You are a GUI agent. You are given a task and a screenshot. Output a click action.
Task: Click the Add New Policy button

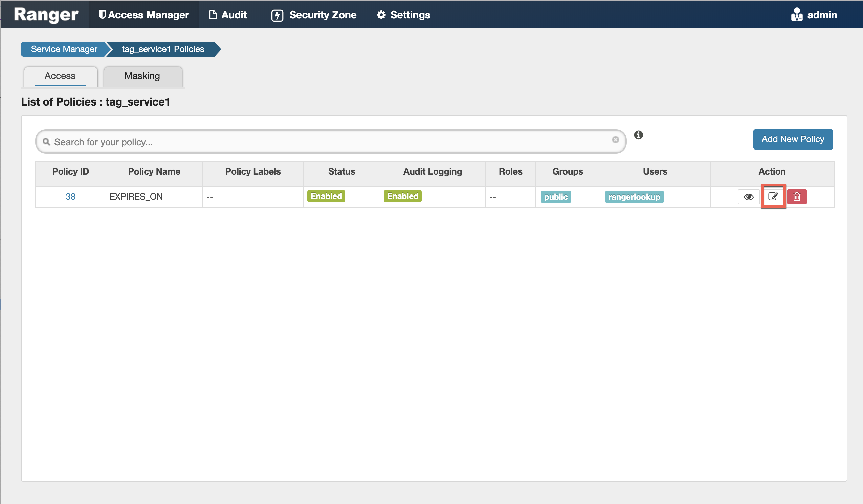[793, 139]
